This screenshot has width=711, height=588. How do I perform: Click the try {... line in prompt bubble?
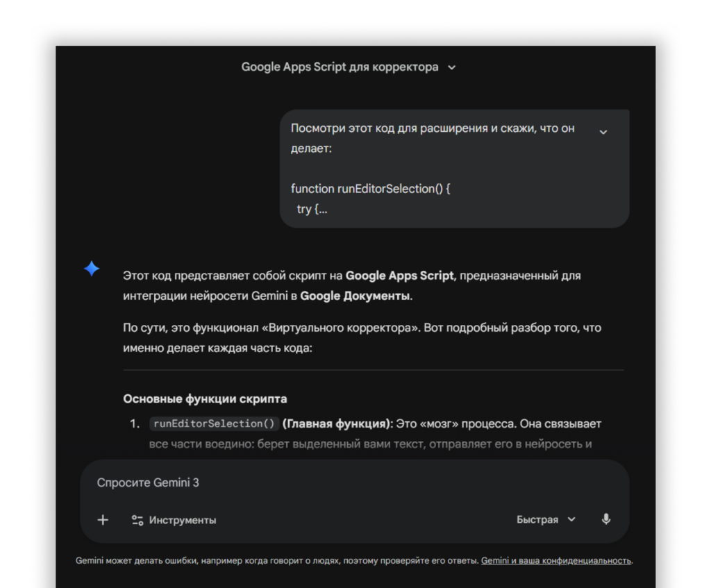[x=312, y=209]
